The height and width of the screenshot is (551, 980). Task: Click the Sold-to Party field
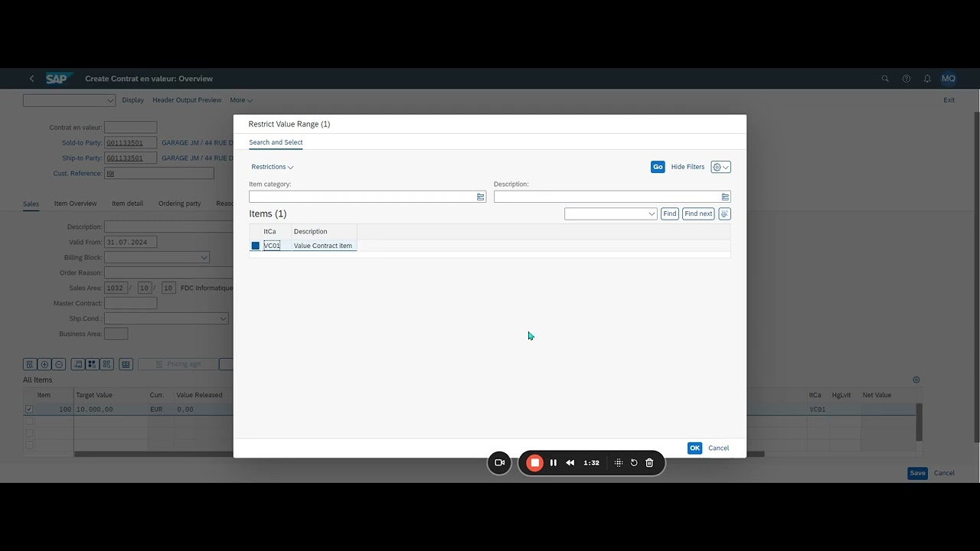131,142
